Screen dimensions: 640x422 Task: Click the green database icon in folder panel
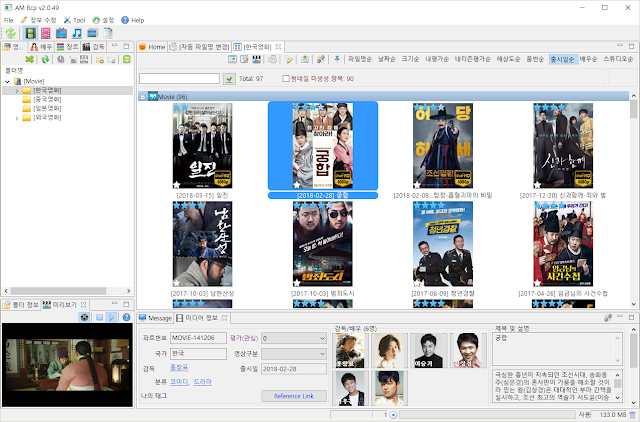tap(127, 60)
